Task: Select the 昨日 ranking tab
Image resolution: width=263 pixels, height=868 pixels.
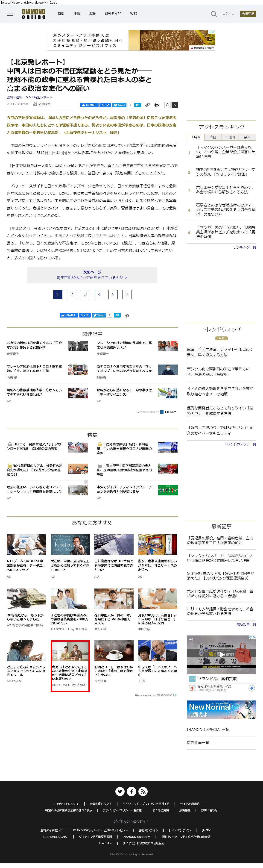Action: click(x=213, y=137)
